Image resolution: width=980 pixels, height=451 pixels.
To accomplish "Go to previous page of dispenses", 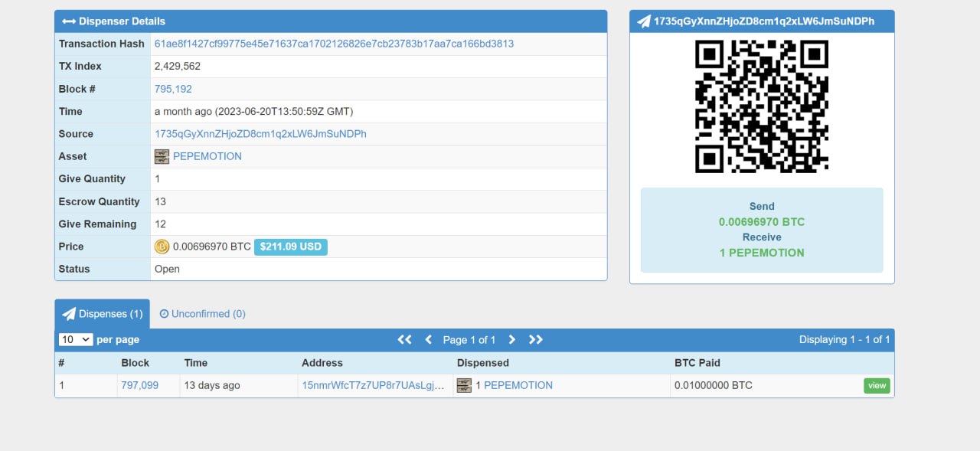I will point(428,339).
